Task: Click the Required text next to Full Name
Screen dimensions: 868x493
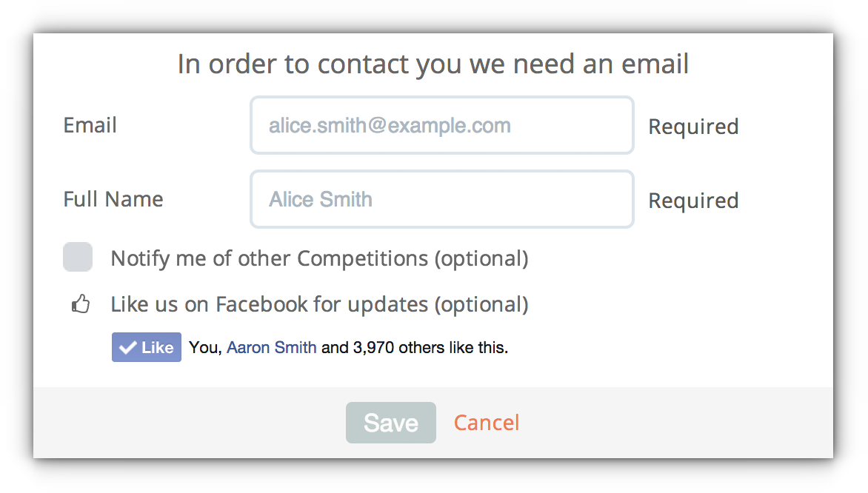Action: (693, 201)
